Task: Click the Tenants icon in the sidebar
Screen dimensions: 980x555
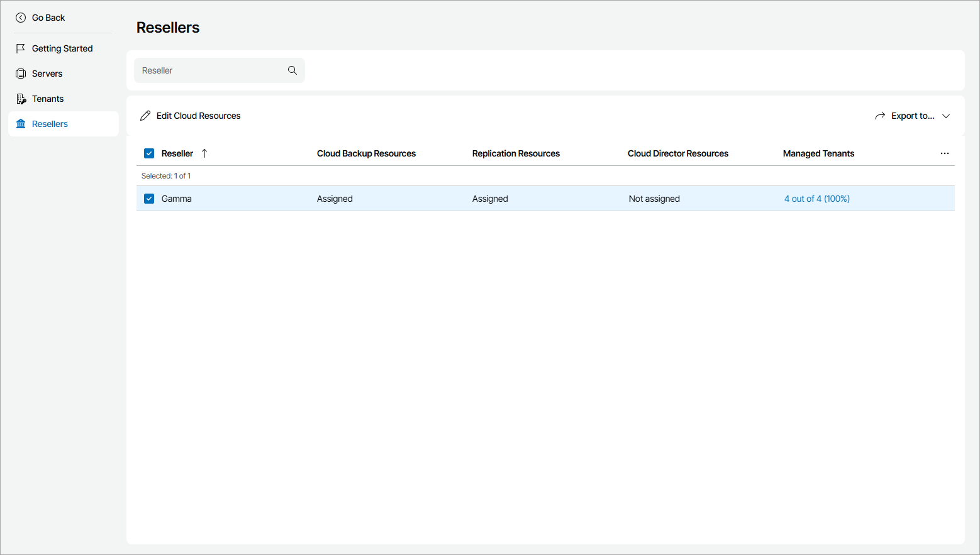Action: point(21,98)
